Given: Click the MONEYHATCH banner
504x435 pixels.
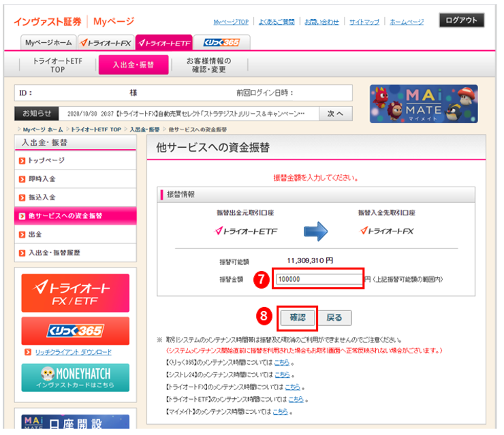Looking at the screenshot, I should [x=76, y=378].
